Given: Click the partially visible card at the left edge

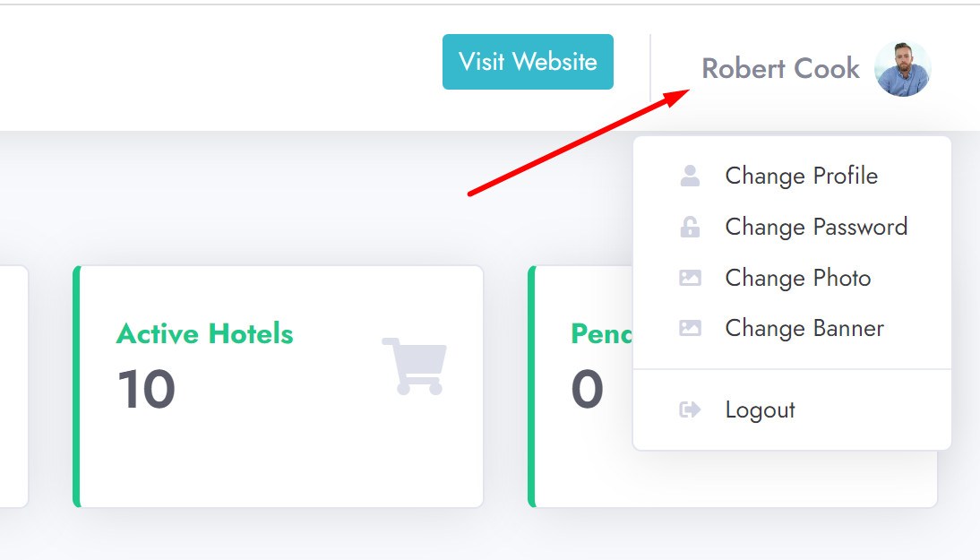Looking at the screenshot, I should tap(13, 386).
